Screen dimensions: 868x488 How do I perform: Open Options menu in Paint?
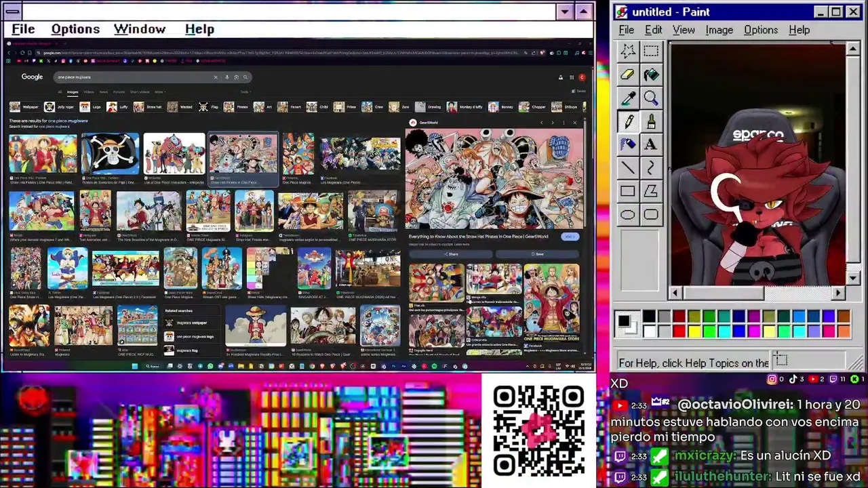pyautogui.click(x=761, y=30)
